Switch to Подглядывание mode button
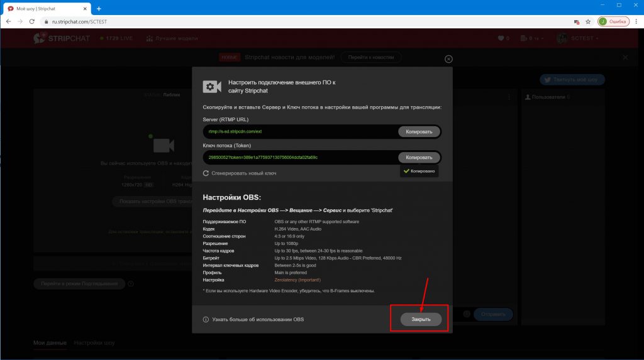This screenshot has width=644, height=360. click(x=79, y=283)
